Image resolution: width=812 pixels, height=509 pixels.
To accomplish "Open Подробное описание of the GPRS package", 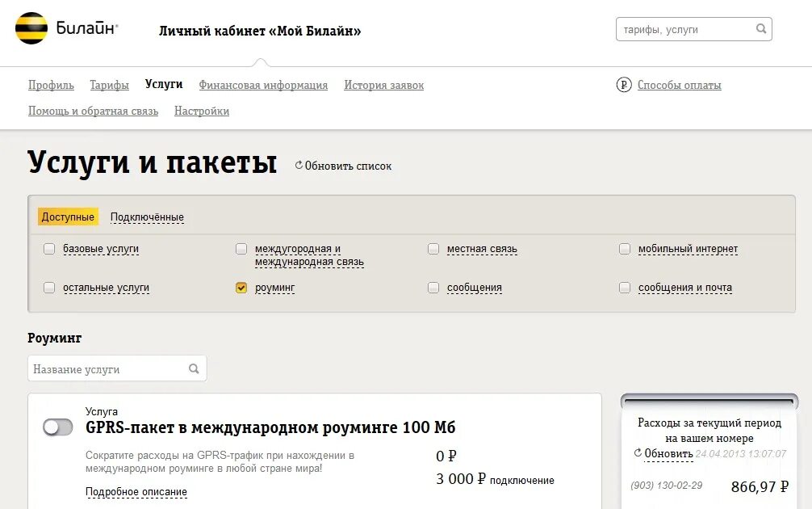I will [x=136, y=492].
